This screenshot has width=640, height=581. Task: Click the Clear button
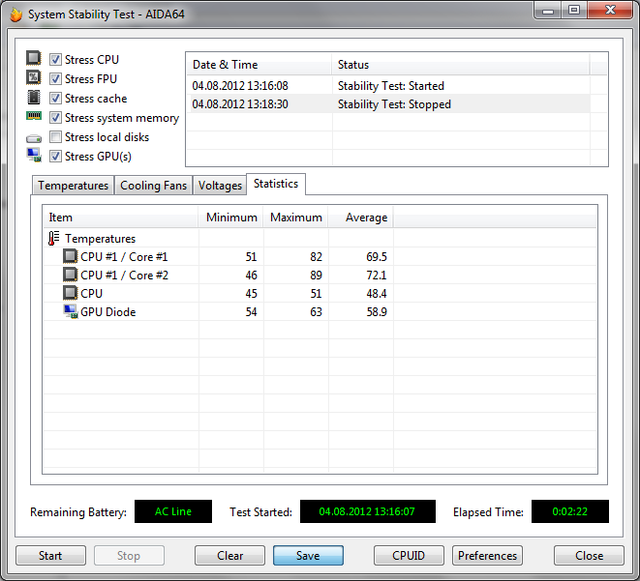[230, 555]
